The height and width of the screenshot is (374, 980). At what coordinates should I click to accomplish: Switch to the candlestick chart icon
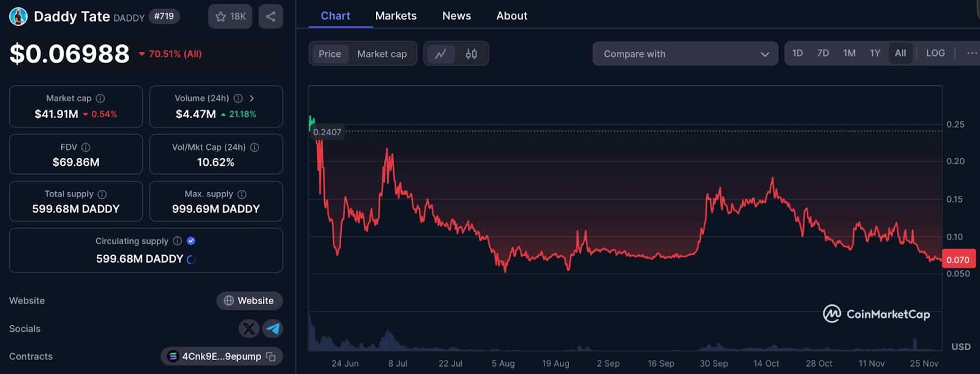coord(471,54)
